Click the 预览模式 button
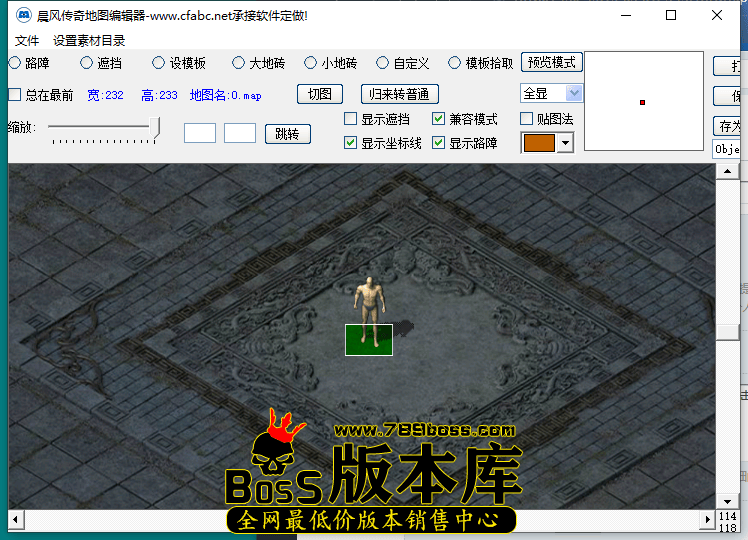 pyautogui.click(x=552, y=62)
